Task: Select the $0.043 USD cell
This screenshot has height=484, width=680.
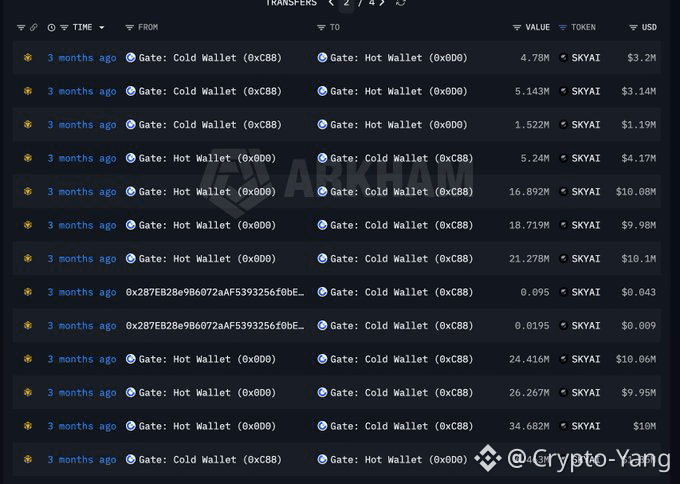Action: tap(638, 292)
